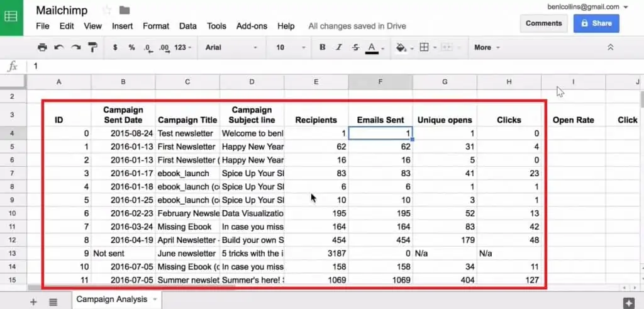Image resolution: width=644 pixels, height=309 pixels.
Task: Select the 'Test newsletter' cell
Action: pyautogui.click(x=187, y=133)
